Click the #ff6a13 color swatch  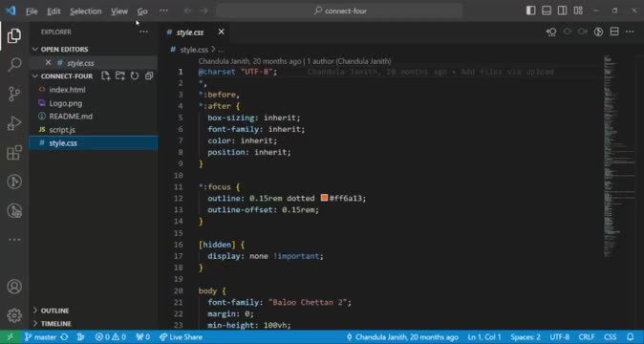(324, 198)
